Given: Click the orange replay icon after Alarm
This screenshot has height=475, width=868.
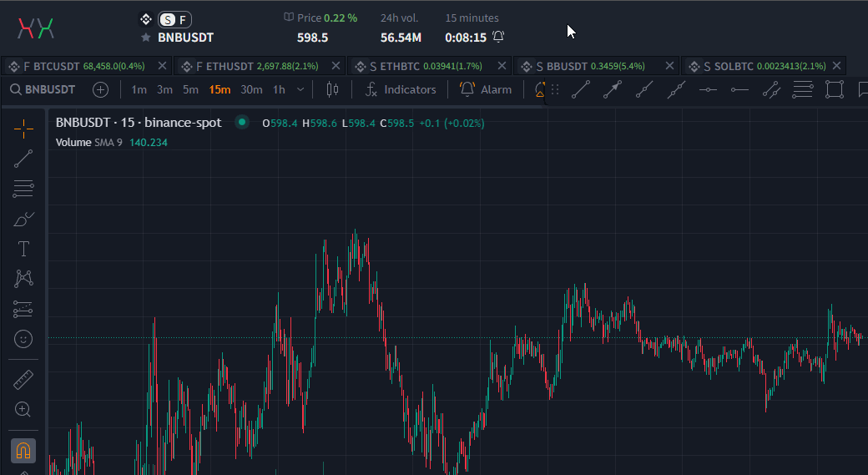Looking at the screenshot, I should [540, 89].
